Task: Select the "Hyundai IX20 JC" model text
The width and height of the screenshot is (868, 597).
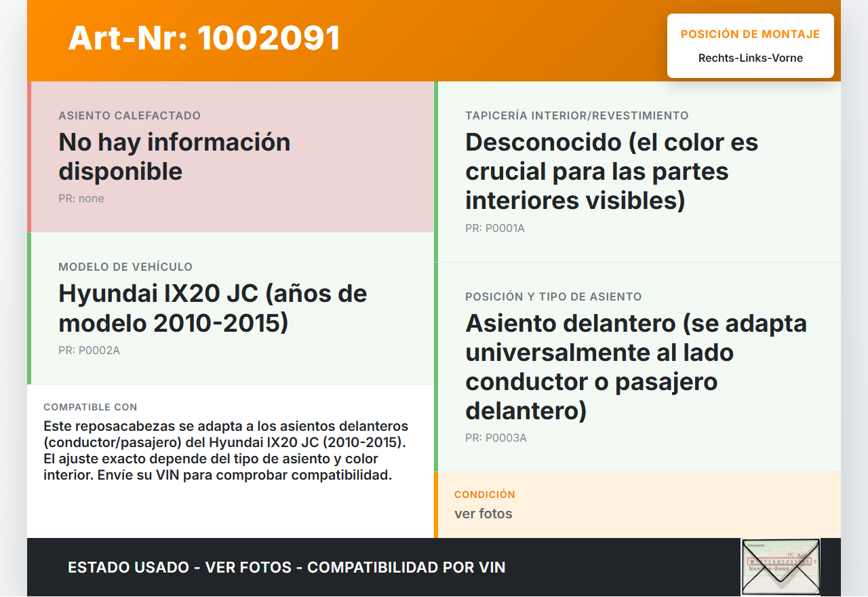Action: pos(213,308)
